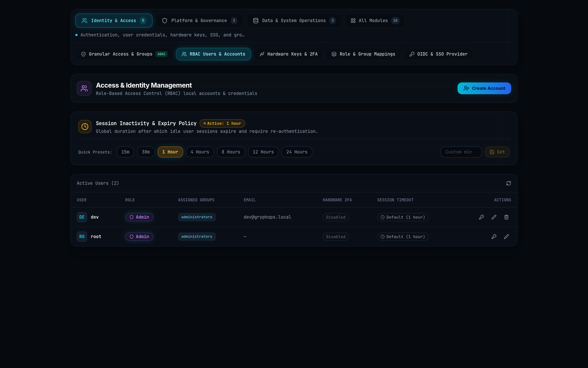Click the purple users icon beside Access & Identity Management
The width and height of the screenshot is (588, 368).
(x=84, y=88)
